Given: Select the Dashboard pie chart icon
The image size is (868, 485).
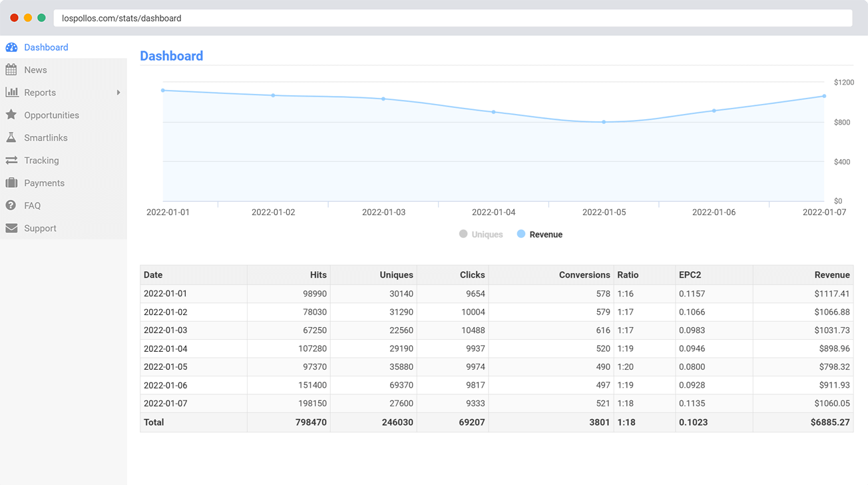Looking at the screenshot, I should point(12,47).
